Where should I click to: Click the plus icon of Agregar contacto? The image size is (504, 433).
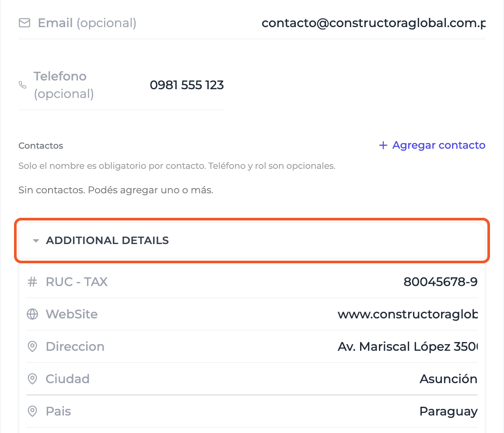coord(383,145)
